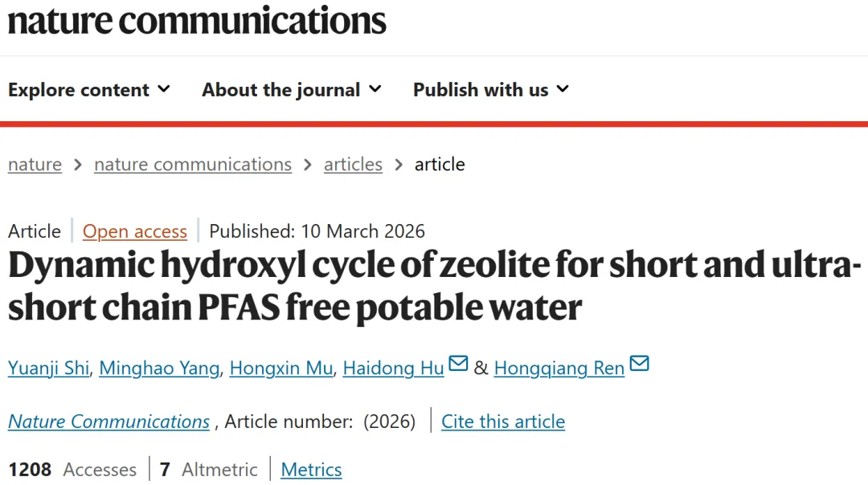Screen dimensions: 868x485
Task: View author Yuanji Shi profile
Action: [49, 369]
